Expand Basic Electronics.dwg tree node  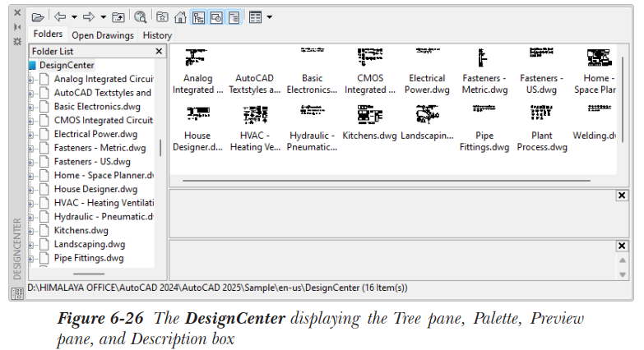(x=31, y=108)
